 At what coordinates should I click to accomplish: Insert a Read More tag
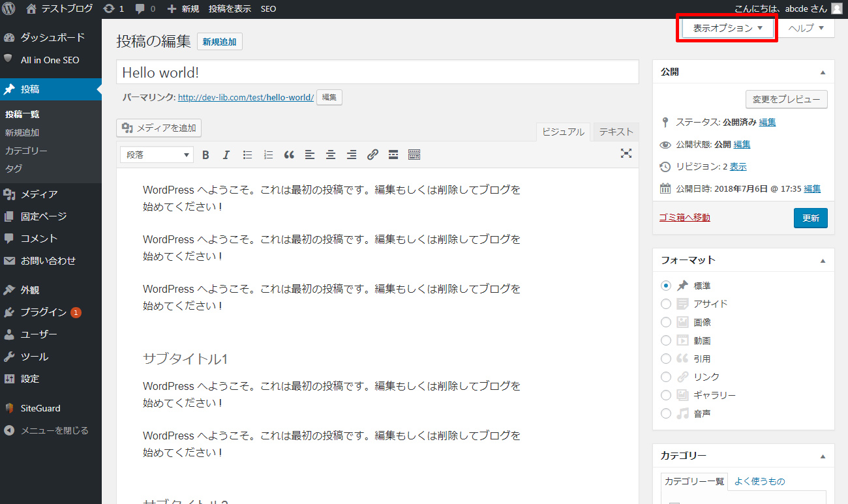[x=393, y=155]
